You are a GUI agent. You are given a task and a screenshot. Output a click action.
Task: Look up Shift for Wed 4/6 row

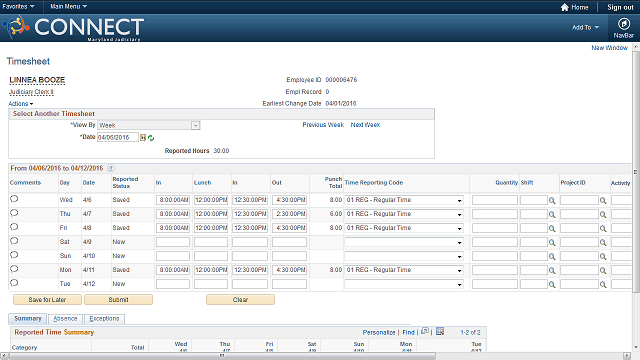click(552, 200)
